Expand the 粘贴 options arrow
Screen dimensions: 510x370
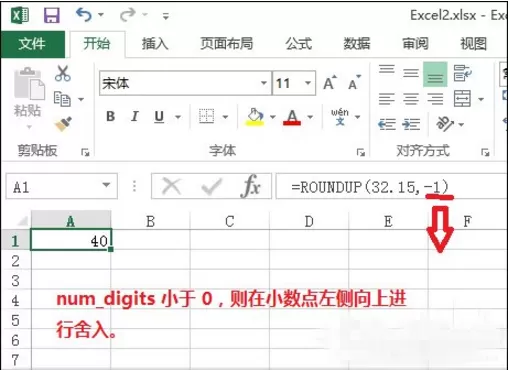click(29, 127)
